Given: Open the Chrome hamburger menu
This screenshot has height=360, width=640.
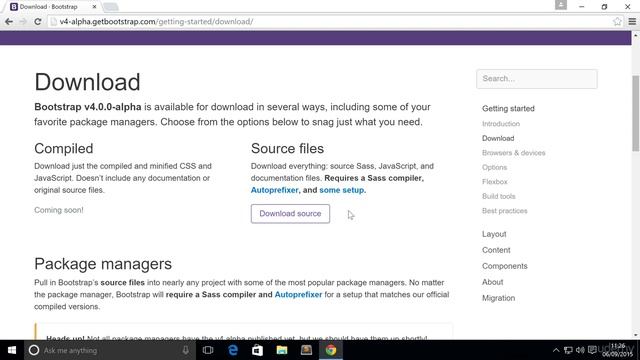Looking at the screenshot, I should (x=632, y=22).
